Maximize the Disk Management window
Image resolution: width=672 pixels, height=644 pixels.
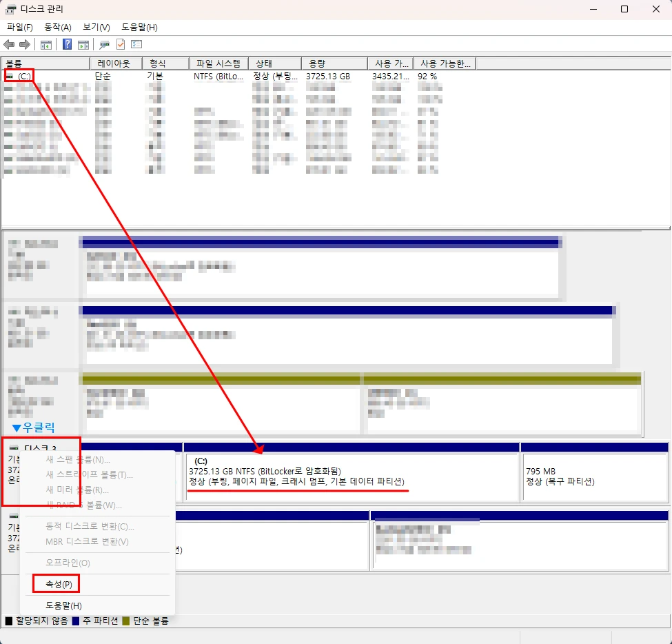[624, 9]
